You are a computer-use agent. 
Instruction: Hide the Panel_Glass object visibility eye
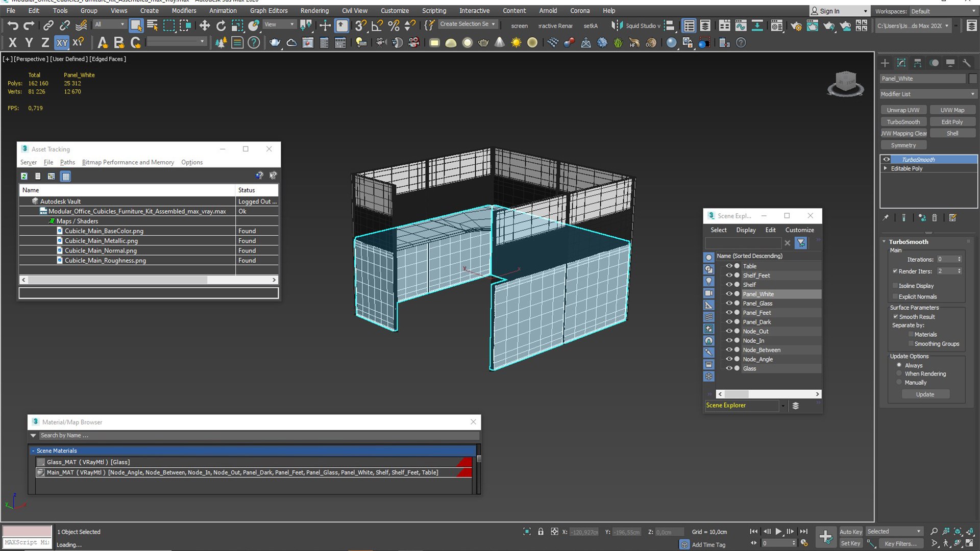click(x=729, y=303)
